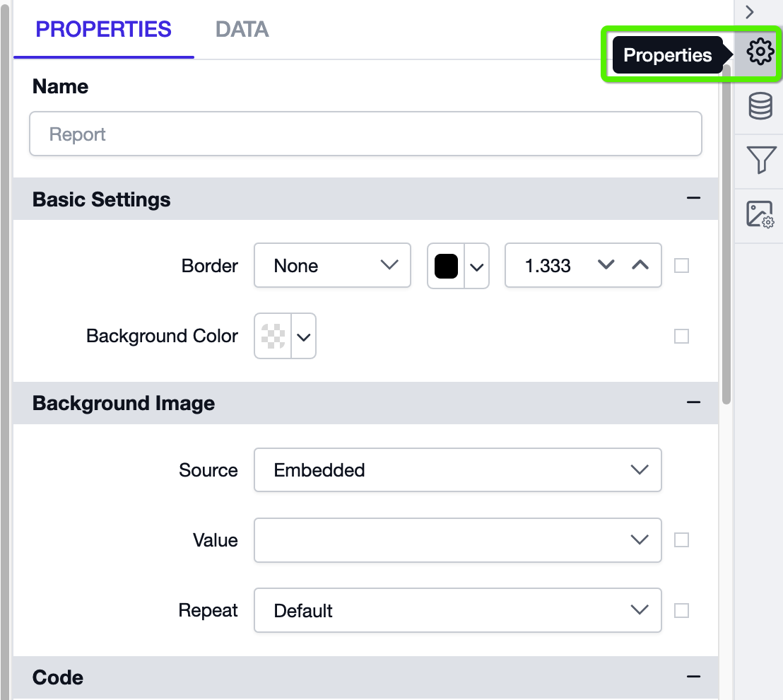783x700 pixels.
Task: Open the Repeat dropdown showing Default
Action: pos(458,610)
